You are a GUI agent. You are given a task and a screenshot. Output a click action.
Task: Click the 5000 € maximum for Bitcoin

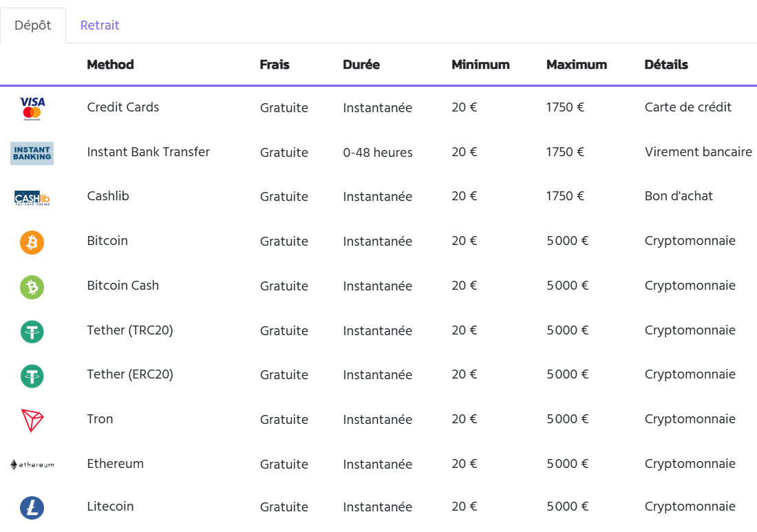tap(567, 241)
